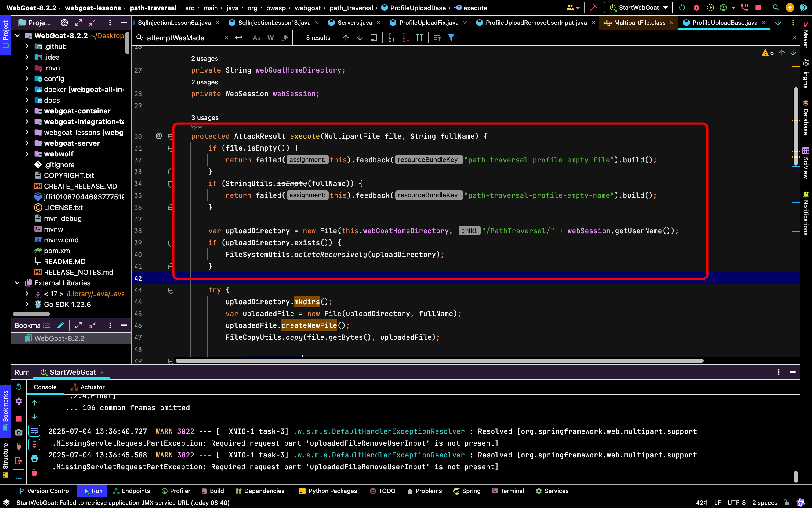This screenshot has width=812, height=508.
Task: Toggle soft-wrap in console
Action: tap(34, 430)
